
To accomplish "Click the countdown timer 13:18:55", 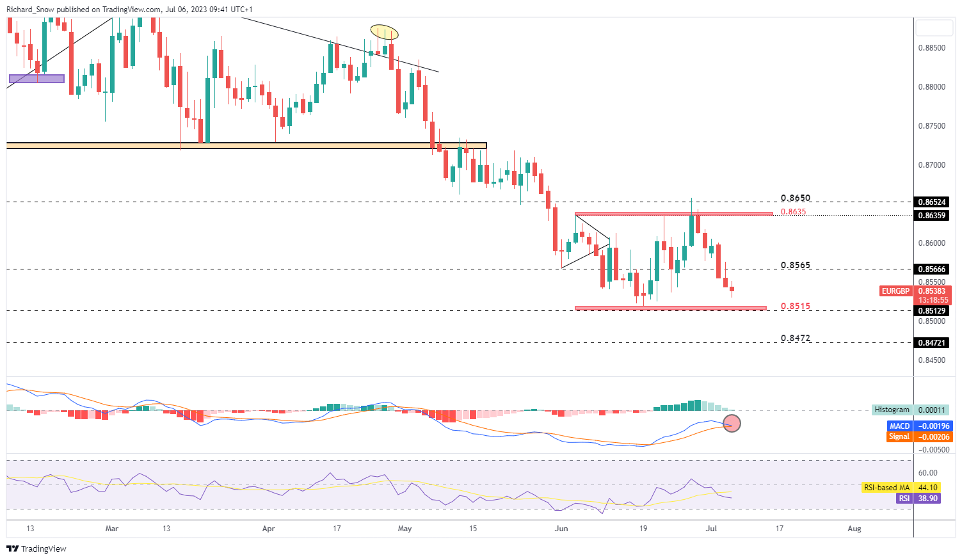I will [x=932, y=300].
